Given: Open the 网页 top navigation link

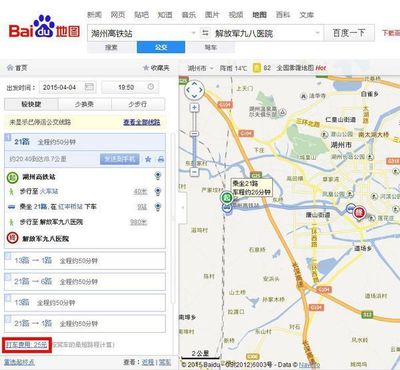Looking at the screenshot, I should click(x=118, y=15).
